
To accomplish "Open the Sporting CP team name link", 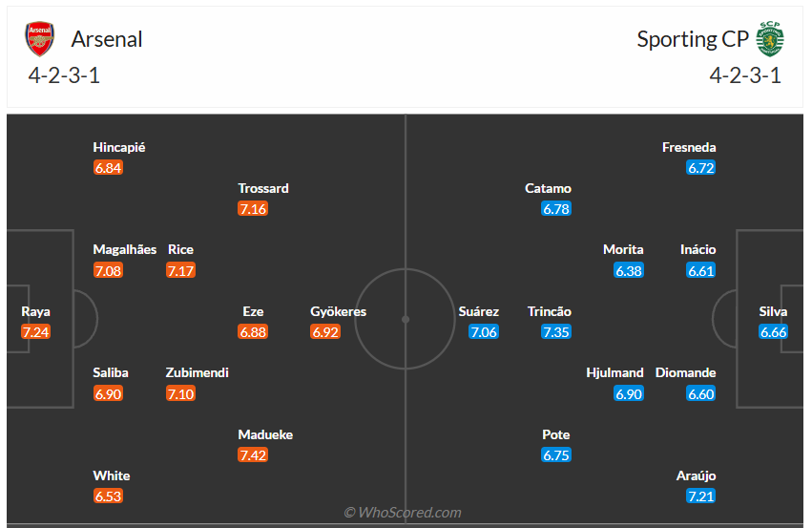I will pos(693,39).
